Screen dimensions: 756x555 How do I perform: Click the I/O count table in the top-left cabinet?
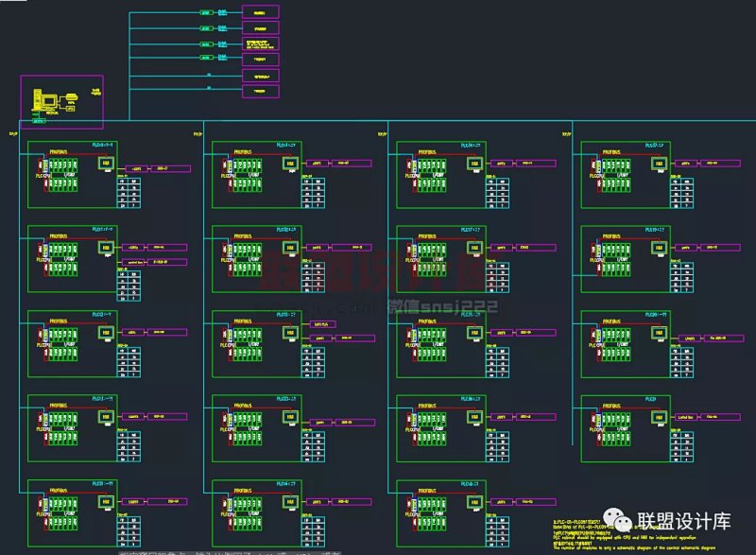(129, 194)
